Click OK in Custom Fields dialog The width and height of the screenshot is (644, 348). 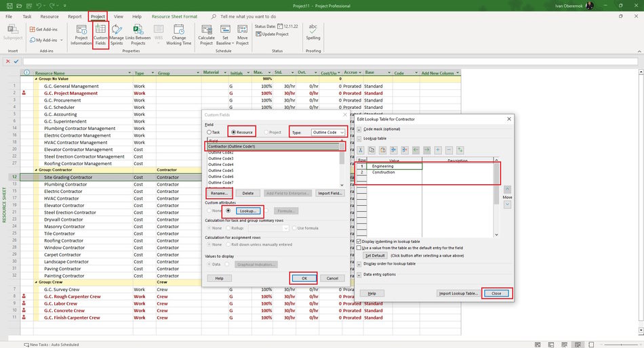click(304, 278)
